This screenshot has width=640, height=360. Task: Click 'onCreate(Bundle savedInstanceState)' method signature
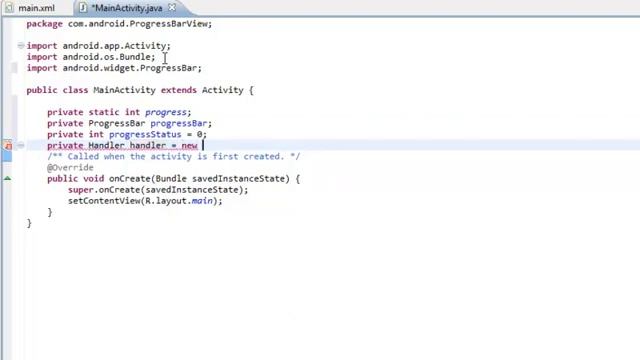pyautogui.click(x=199, y=178)
